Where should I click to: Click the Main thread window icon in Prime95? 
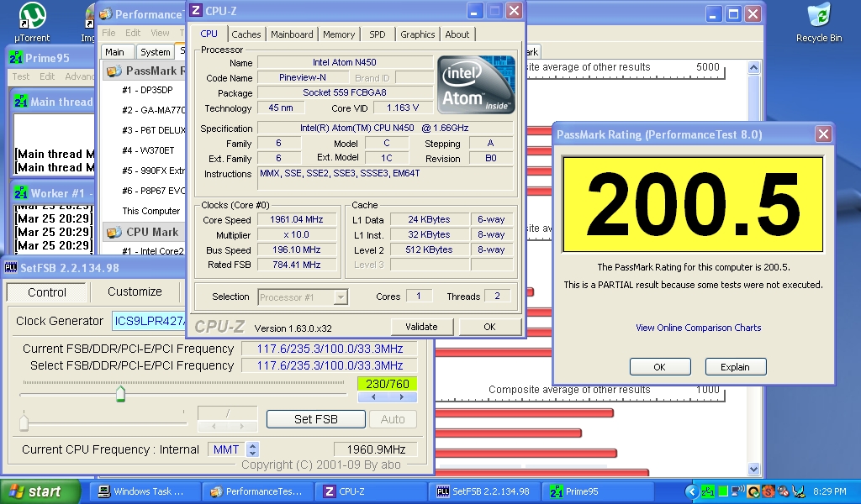[21, 102]
